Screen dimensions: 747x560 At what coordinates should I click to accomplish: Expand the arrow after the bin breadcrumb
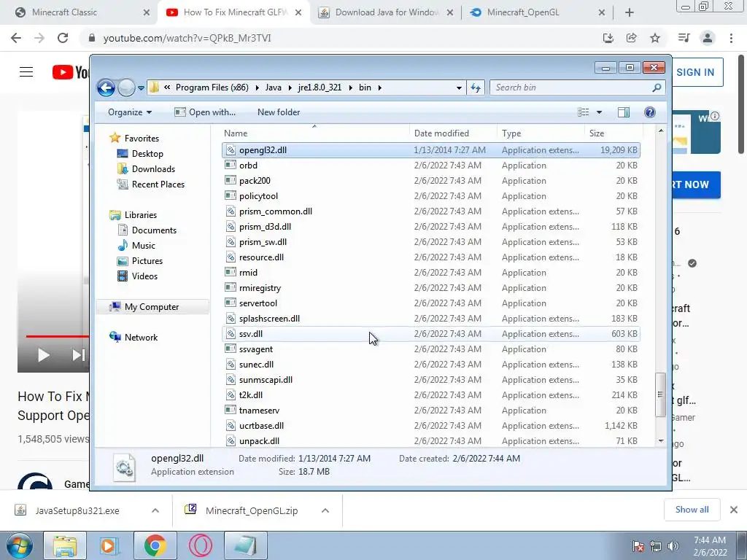pyautogui.click(x=379, y=87)
